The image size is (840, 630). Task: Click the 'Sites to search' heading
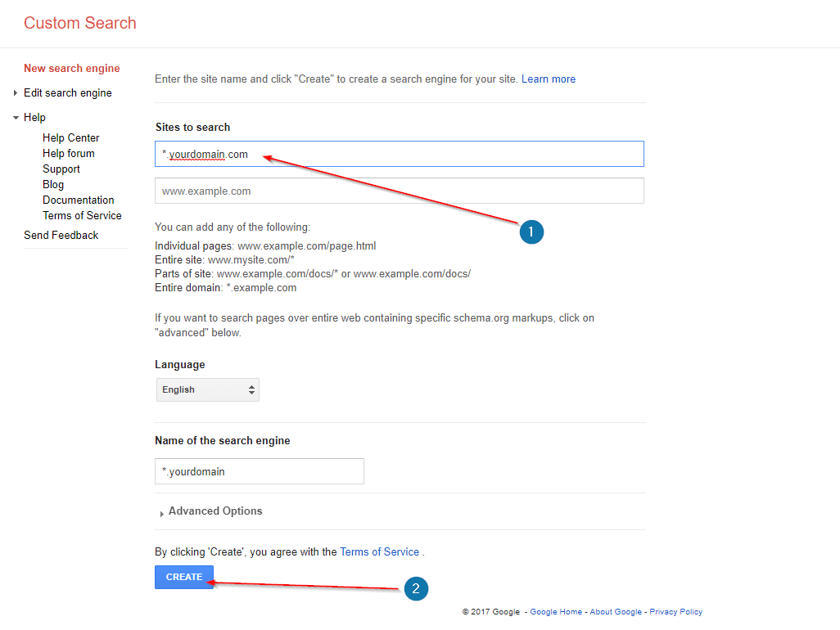pos(193,128)
